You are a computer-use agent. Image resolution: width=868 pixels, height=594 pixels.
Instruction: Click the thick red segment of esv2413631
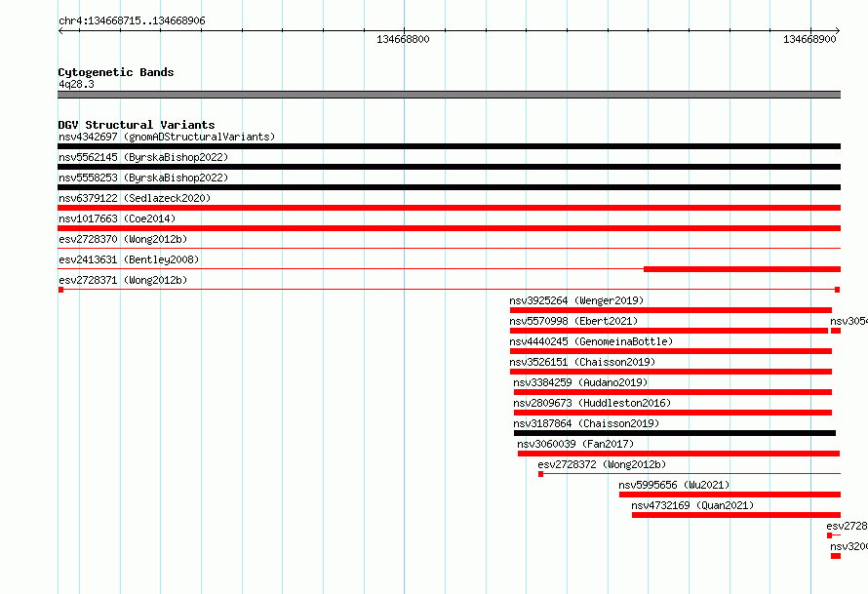(x=742, y=269)
